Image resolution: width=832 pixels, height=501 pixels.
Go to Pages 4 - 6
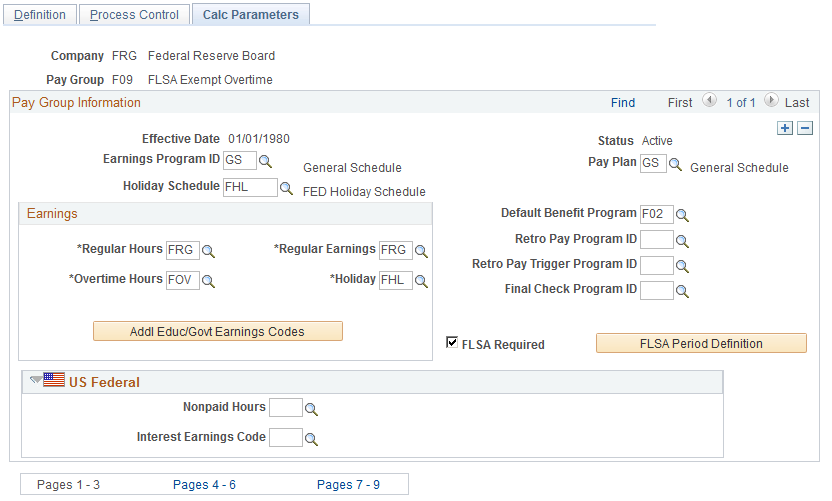[204, 485]
